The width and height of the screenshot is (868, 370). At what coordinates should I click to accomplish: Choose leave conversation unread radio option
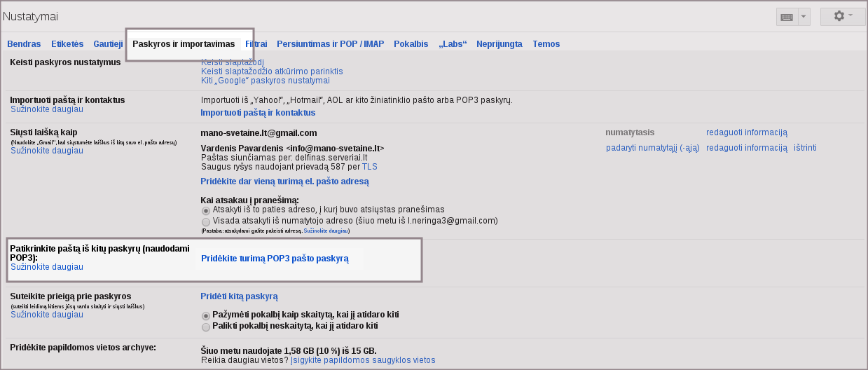[x=206, y=327]
